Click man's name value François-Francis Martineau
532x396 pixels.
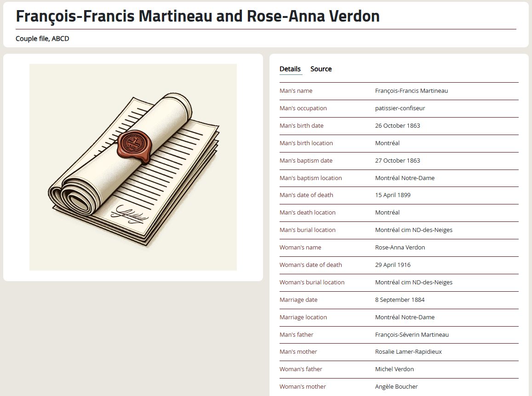412,91
